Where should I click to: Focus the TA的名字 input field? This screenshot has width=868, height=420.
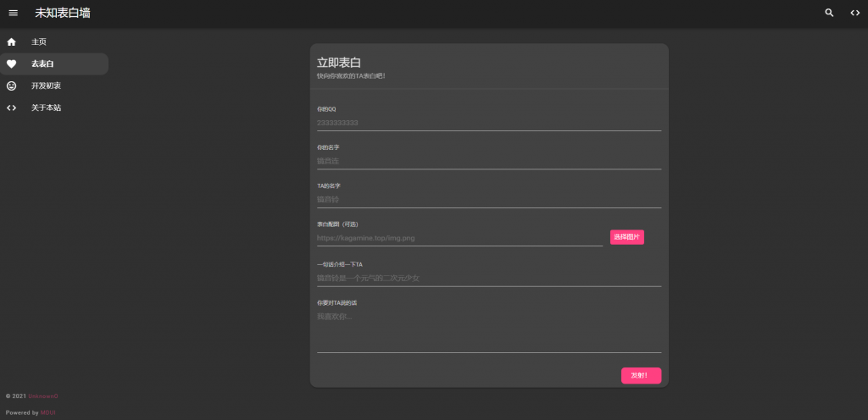click(x=488, y=199)
